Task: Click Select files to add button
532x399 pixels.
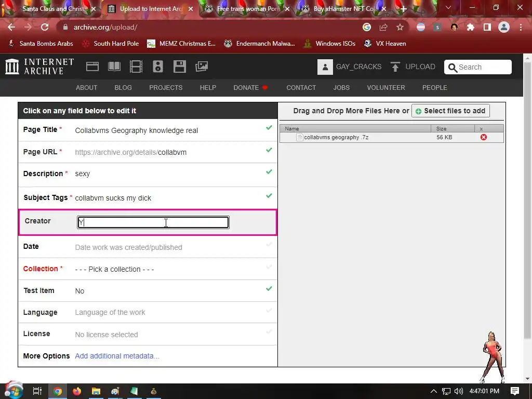Action: [450, 111]
